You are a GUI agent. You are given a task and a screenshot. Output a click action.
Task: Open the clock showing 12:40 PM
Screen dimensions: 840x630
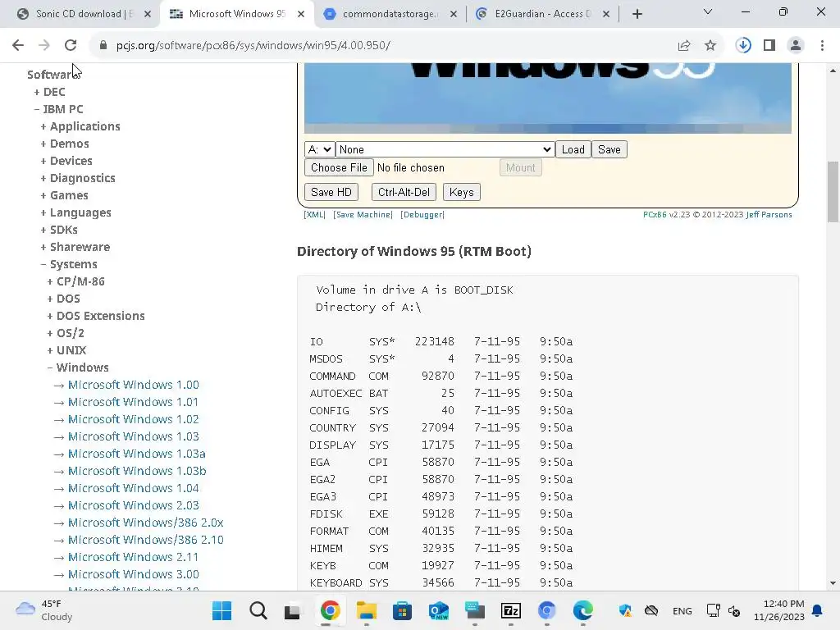coord(778,610)
